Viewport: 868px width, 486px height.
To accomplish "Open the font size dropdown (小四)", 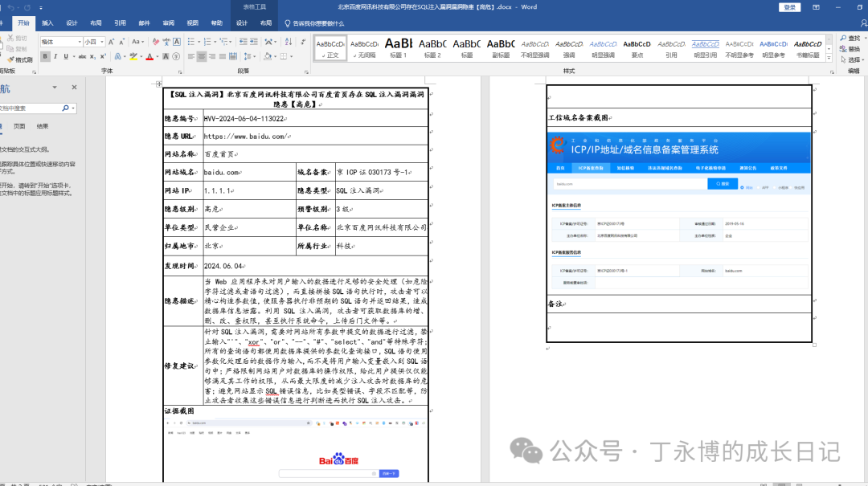I will 102,42.
